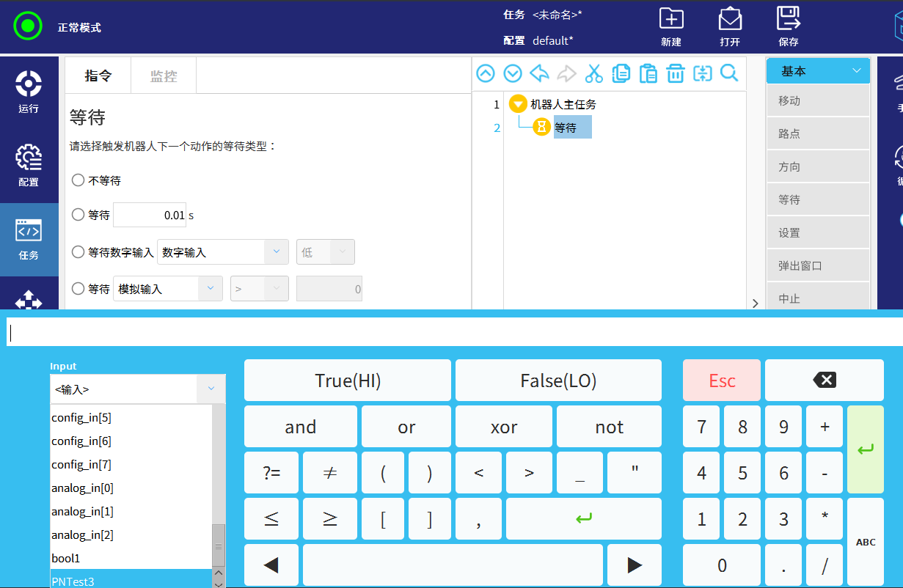
Task: Select the 不等待 radio option
Action: pos(78,180)
